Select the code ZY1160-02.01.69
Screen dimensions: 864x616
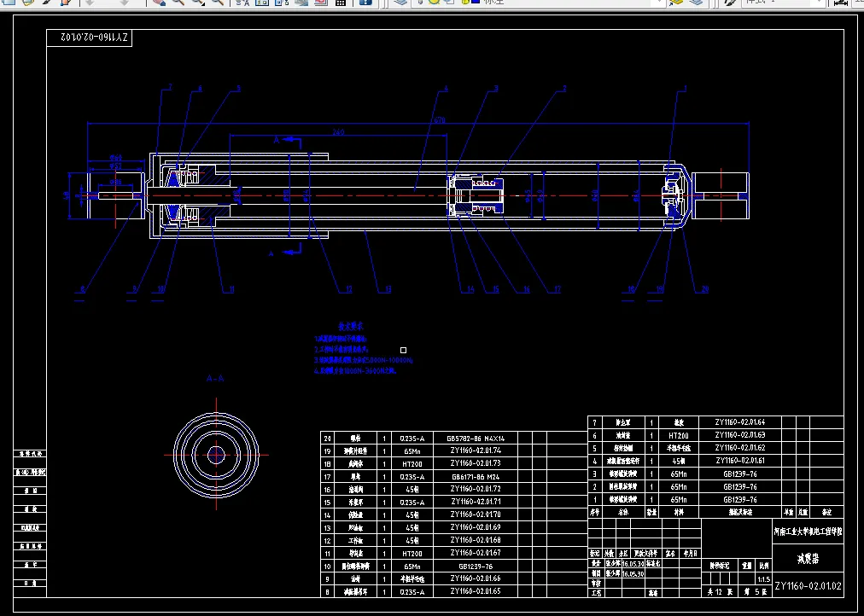476,527
